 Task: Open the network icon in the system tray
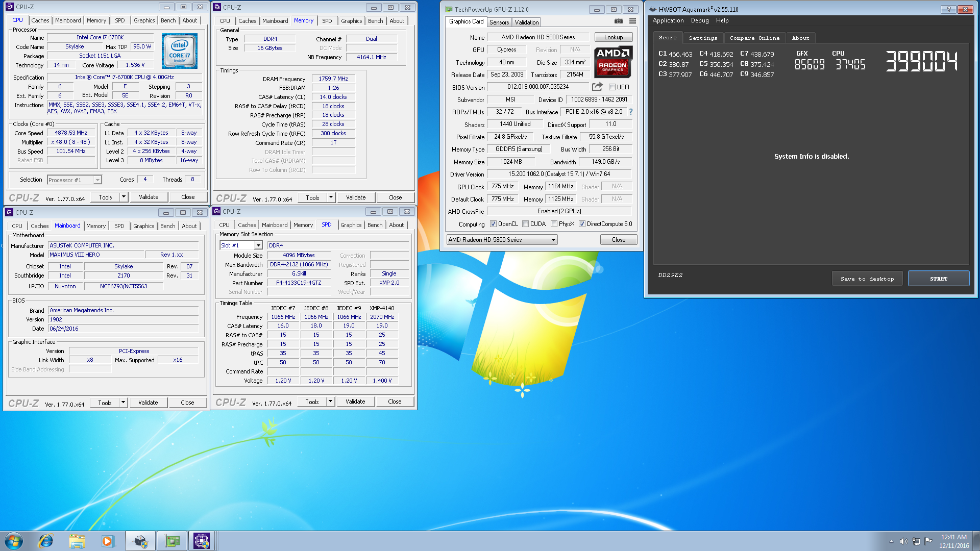pos(916,541)
